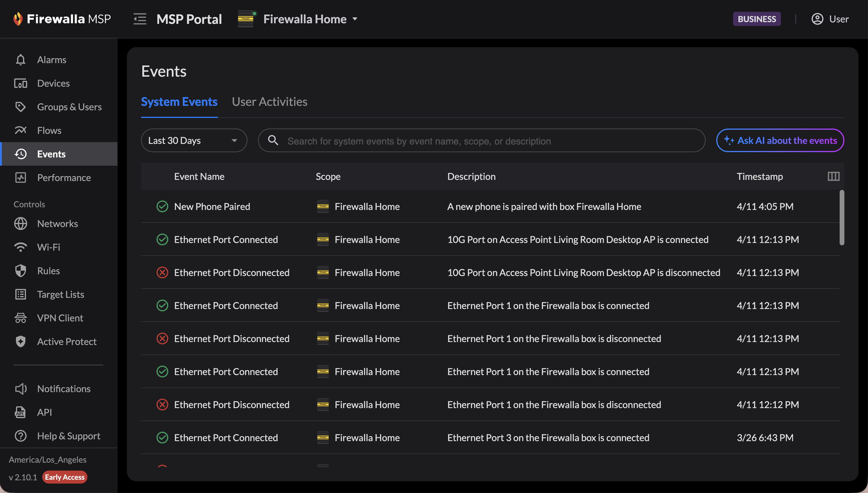The image size is (868, 493).
Task: Open Devices from sidebar icon
Action: pyautogui.click(x=20, y=83)
